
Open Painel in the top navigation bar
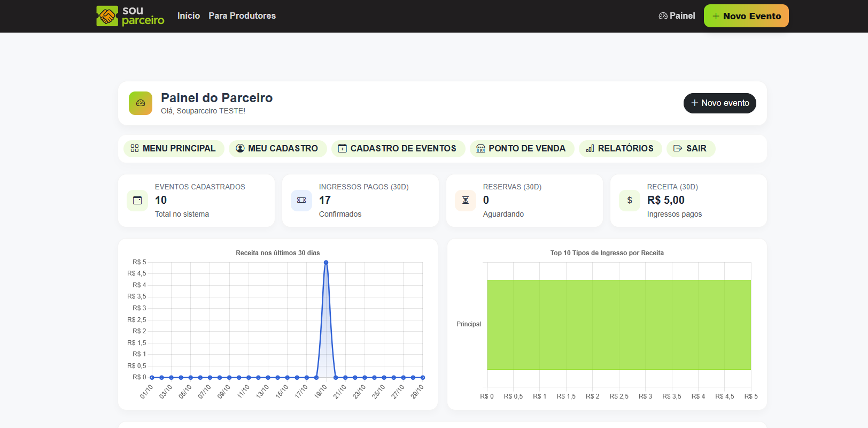tap(677, 16)
